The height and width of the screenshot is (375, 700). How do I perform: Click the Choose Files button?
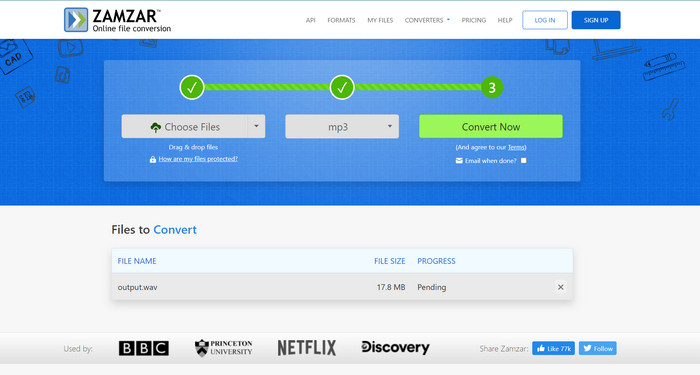184,127
